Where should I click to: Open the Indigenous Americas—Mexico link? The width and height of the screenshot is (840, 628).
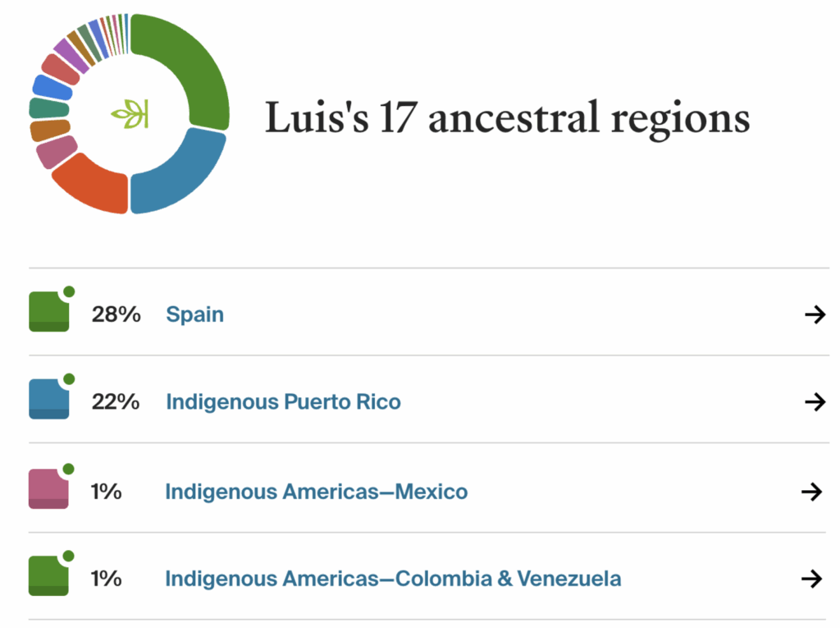point(316,492)
